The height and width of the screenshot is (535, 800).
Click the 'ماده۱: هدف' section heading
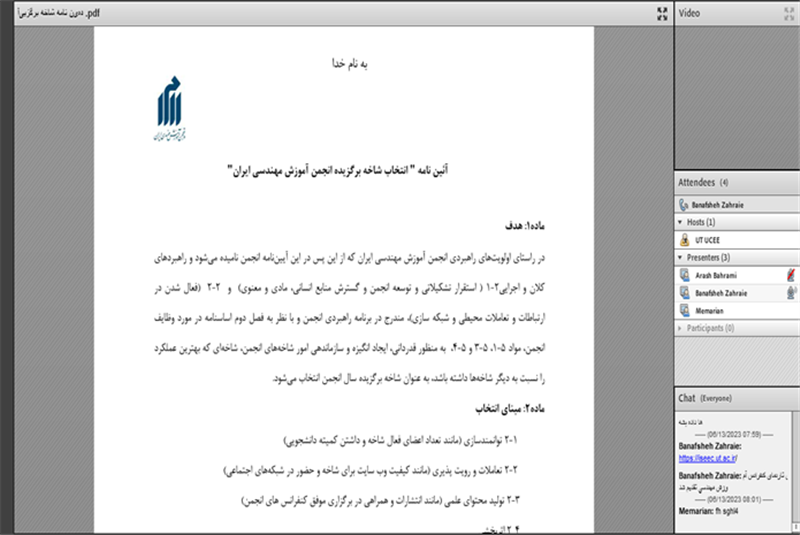pos(524,225)
